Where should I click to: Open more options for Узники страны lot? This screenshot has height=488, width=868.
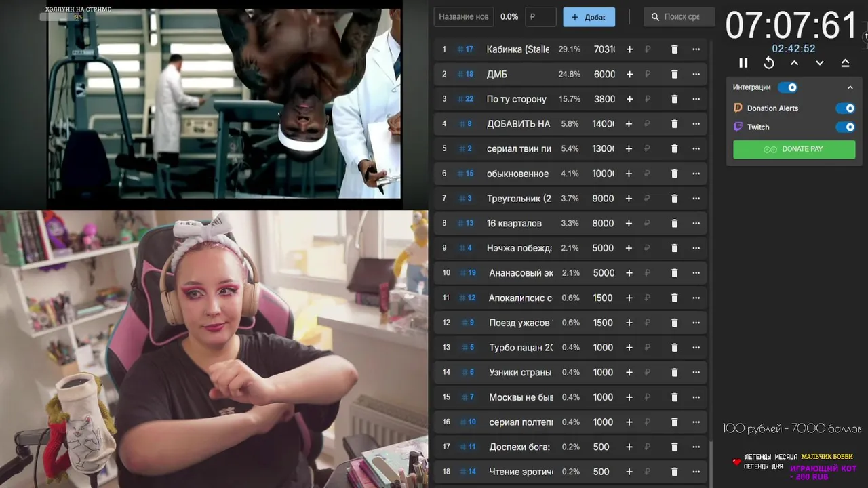click(696, 372)
